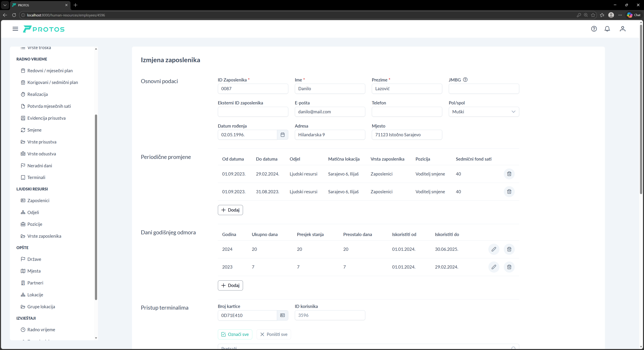The width and height of the screenshot is (644, 350).
Task: Delete the 2023 annual leave row
Action: click(509, 267)
